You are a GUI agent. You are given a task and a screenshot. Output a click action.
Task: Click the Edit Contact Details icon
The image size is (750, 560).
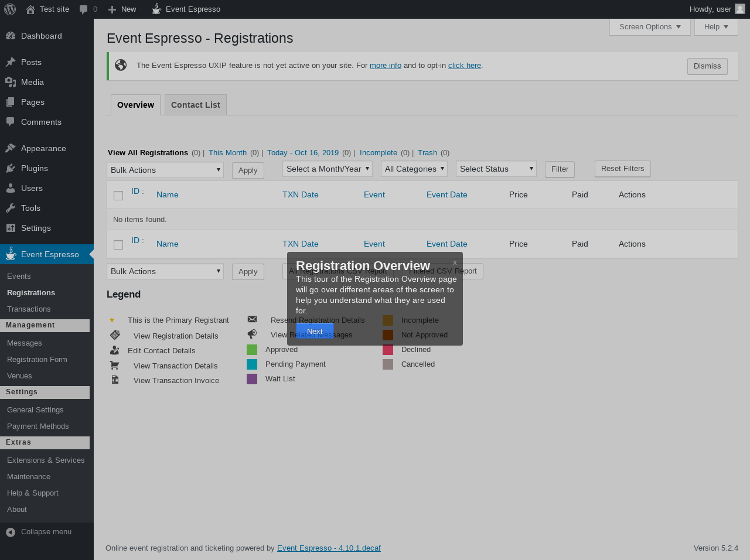point(115,350)
